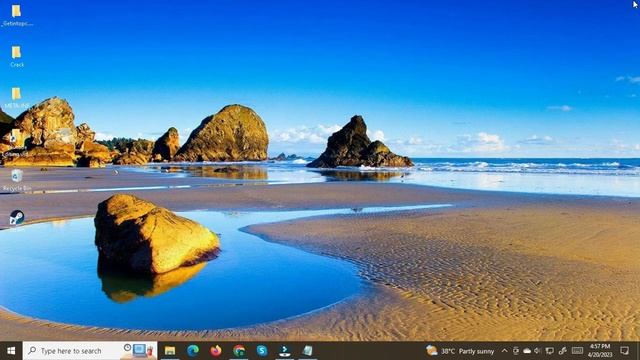Open the network status tray icon
The image size is (640, 360).
click(550, 351)
